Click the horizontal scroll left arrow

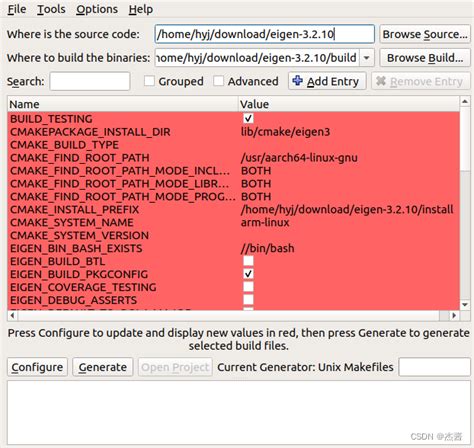tap(12, 315)
